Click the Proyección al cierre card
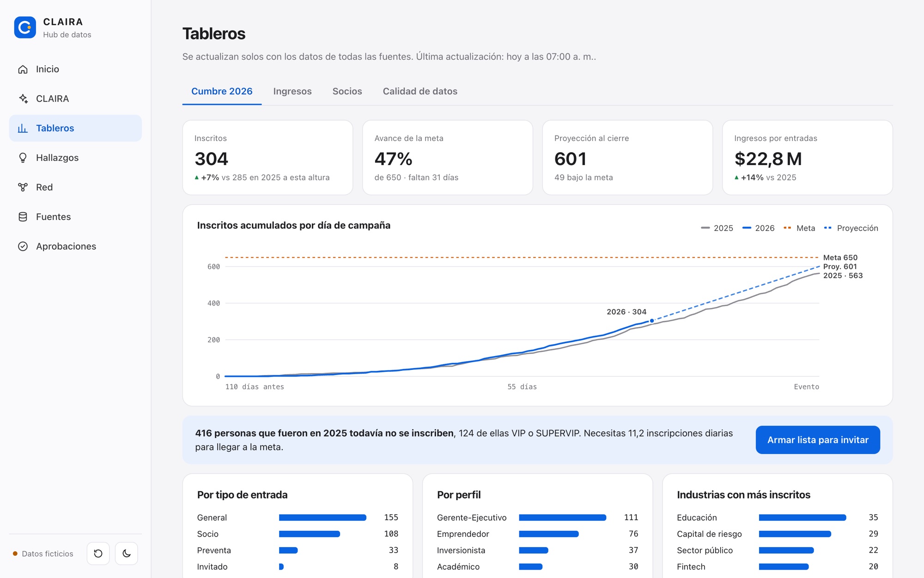 point(627,158)
